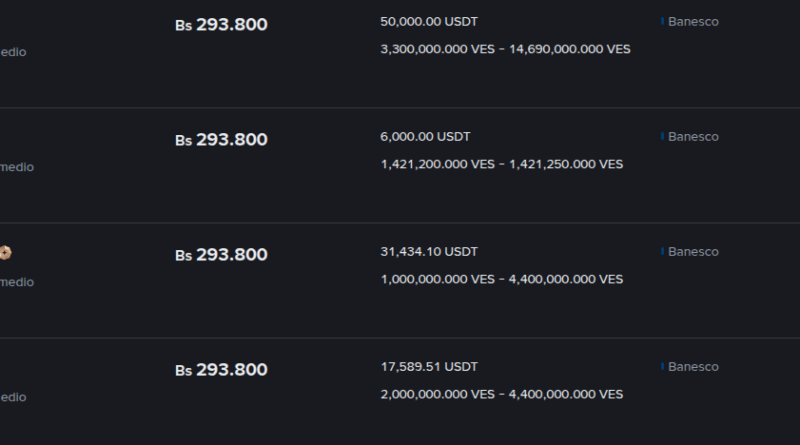The image size is (800, 445).
Task: Select price Bs 293.800 beside 17,589.51 USDT
Action: coord(221,370)
